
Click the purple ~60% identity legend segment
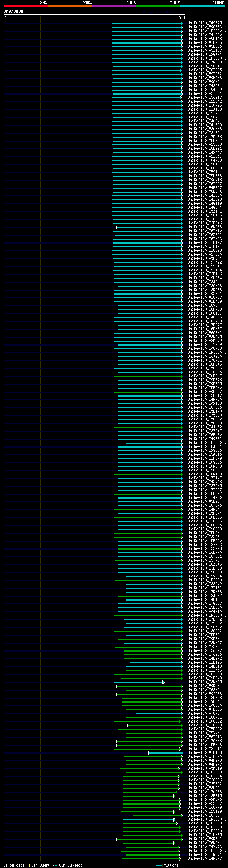pyautogui.click(x=114, y=6)
